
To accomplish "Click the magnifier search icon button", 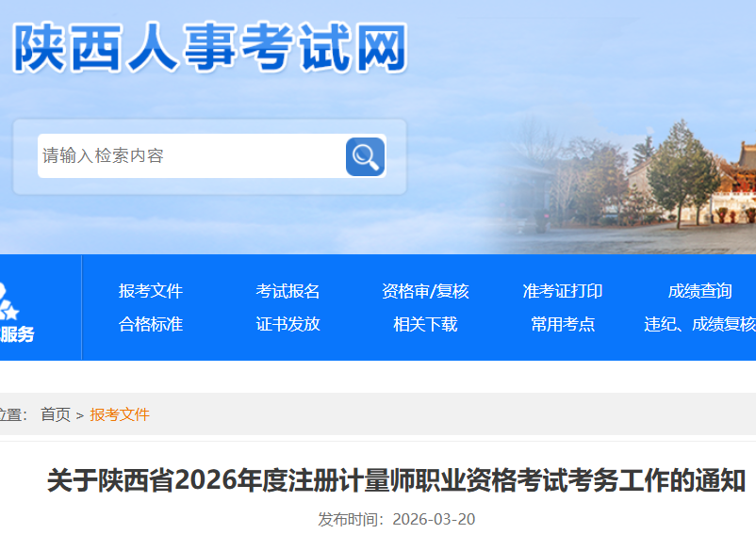I will 365,156.
